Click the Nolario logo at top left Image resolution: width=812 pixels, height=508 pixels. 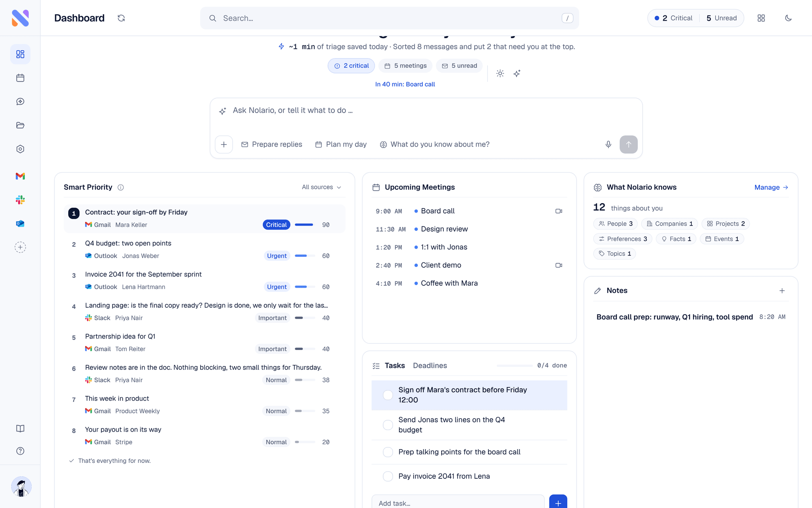point(20,18)
